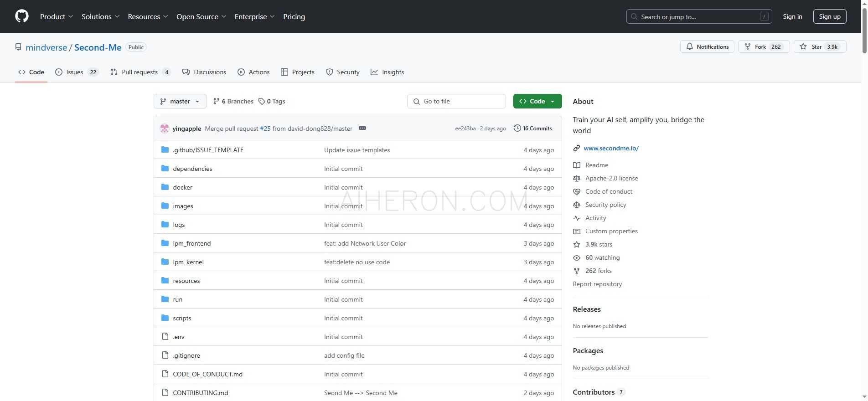Open the 6 Branches link
868x401 pixels.
pos(233,101)
